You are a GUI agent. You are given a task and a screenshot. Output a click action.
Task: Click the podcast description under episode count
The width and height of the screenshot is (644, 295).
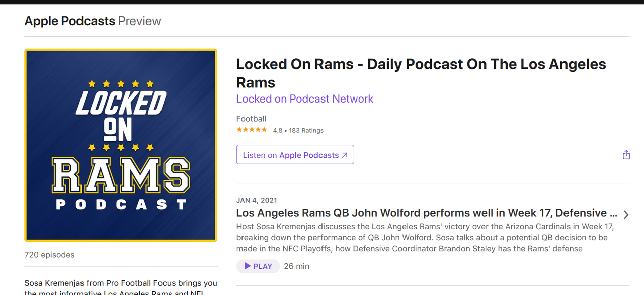pyautogui.click(x=121, y=287)
